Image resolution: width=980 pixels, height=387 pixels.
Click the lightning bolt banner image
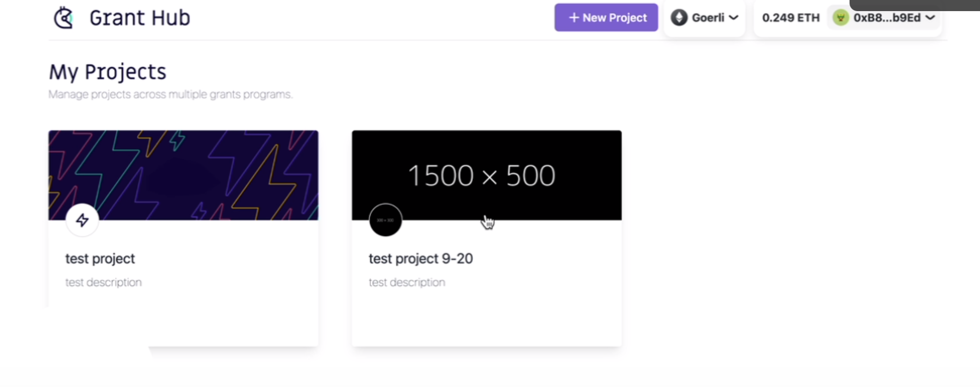pos(183,175)
